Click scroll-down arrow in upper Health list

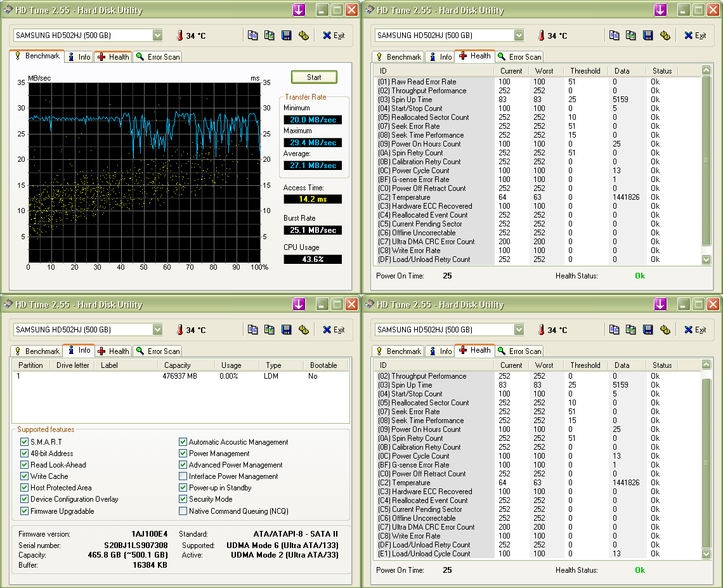706,259
